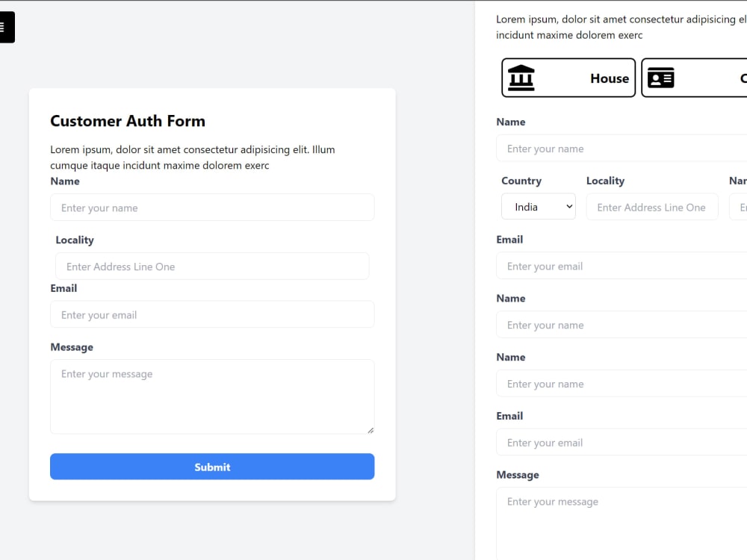Focus the right panel Message textarea

[x=622, y=524]
